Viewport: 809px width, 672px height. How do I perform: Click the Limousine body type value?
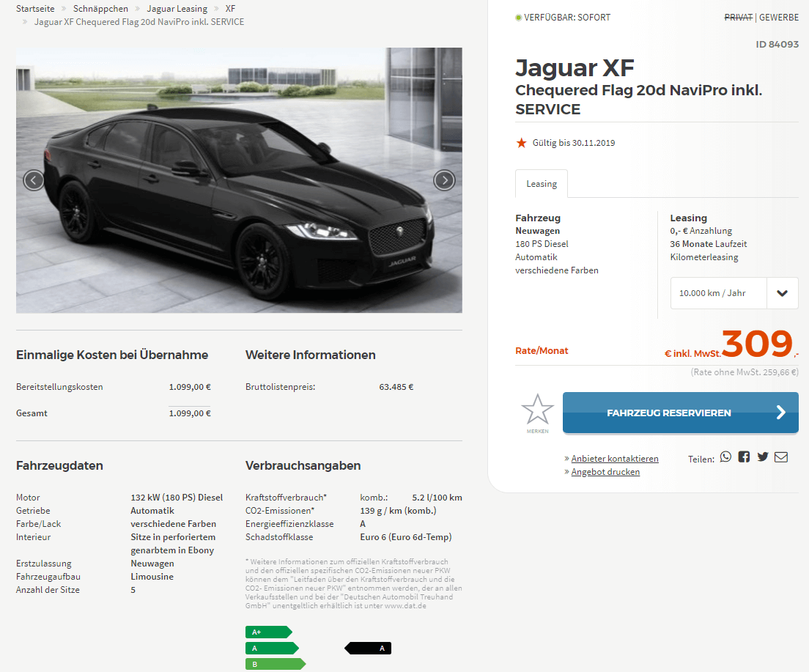click(x=152, y=577)
